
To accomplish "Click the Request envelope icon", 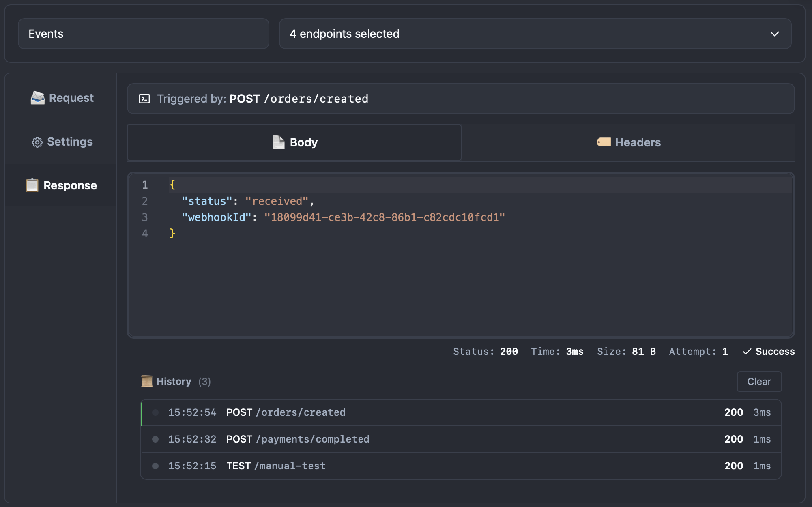I will [37, 98].
